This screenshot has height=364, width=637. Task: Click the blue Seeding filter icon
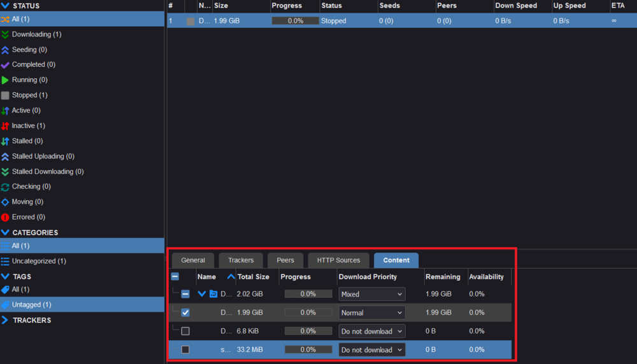(5, 50)
